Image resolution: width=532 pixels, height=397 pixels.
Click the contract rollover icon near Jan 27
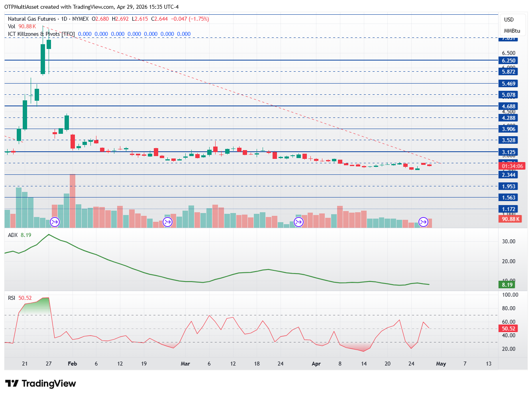coord(55,222)
